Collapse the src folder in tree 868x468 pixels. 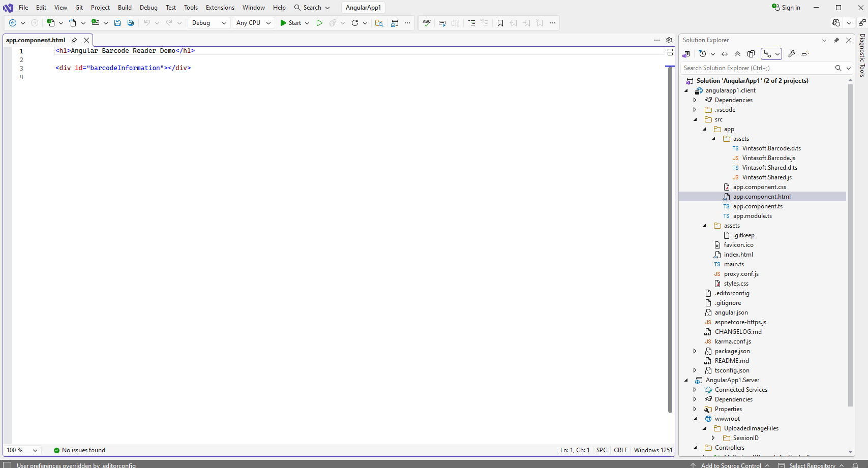[x=696, y=119]
